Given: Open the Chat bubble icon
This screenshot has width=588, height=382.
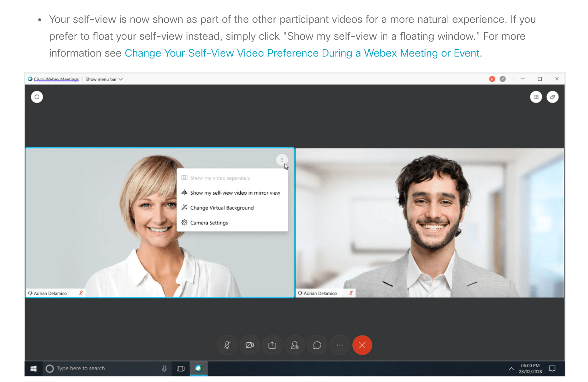Looking at the screenshot, I should click(317, 345).
